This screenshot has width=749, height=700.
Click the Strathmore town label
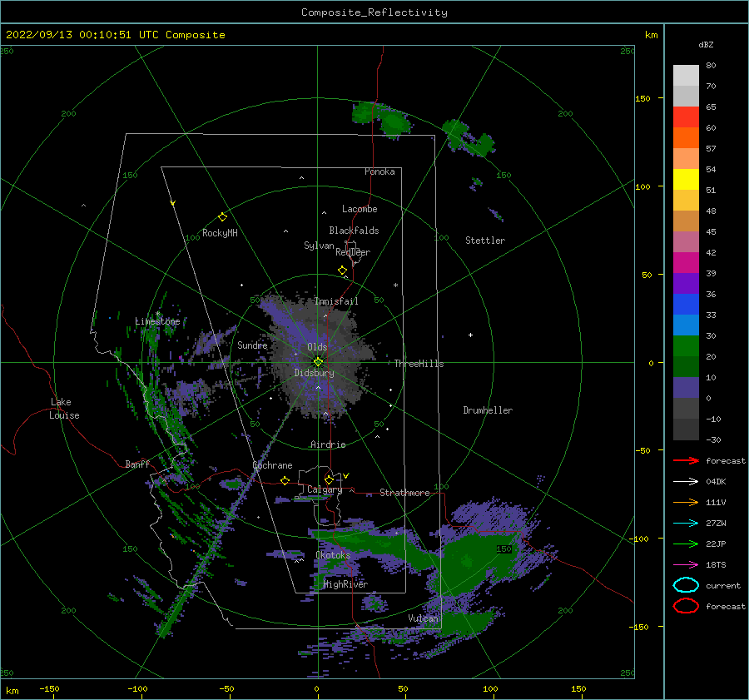pos(404,493)
